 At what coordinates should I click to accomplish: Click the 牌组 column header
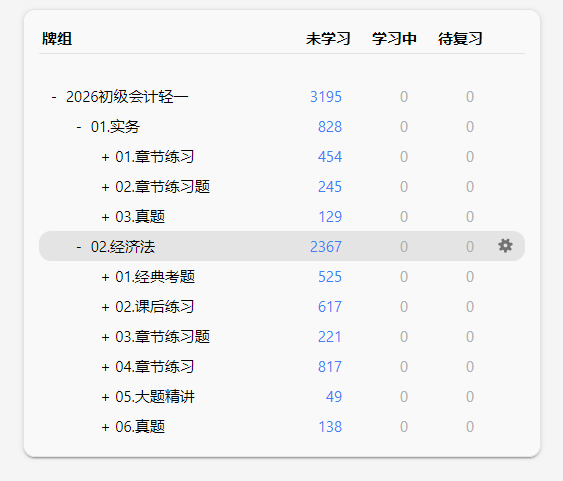click(57, 39)
